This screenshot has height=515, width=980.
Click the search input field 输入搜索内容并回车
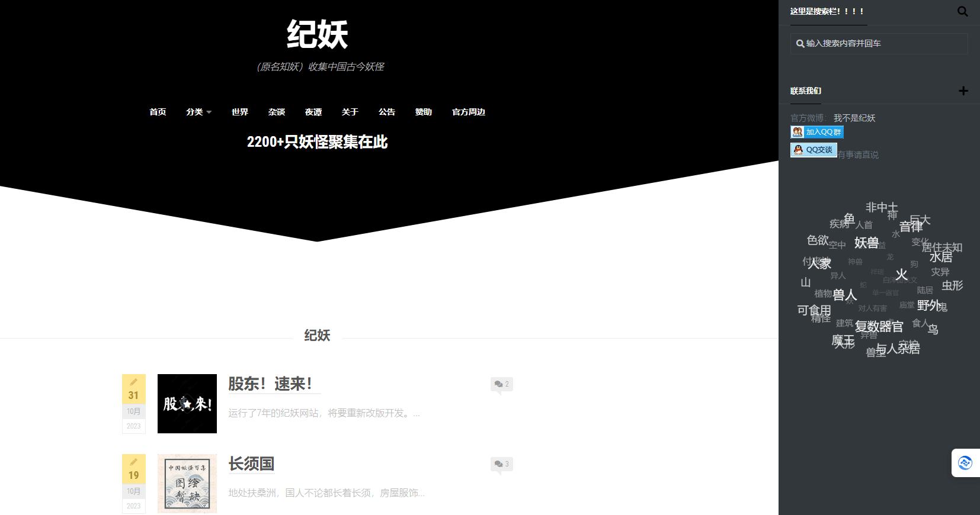[x=879, y=44]
